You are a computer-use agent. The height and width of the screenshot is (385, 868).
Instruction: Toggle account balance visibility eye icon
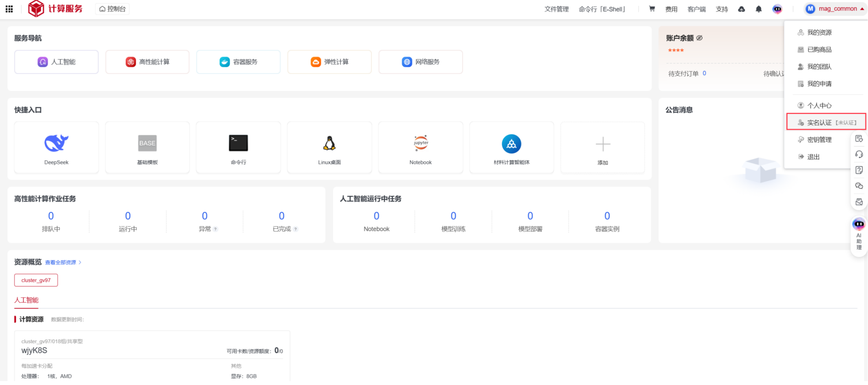[699, 38]
